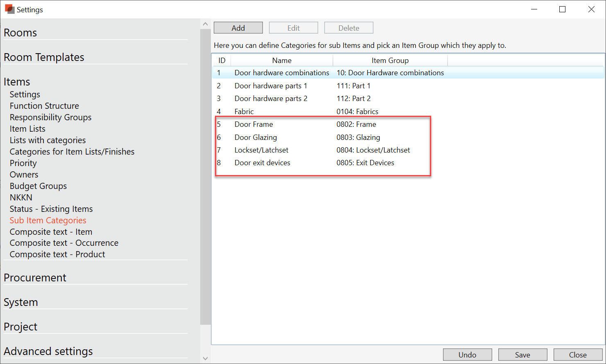Open the Procurement section
This screenshot has height=364, width=606.
coord(35,278)
